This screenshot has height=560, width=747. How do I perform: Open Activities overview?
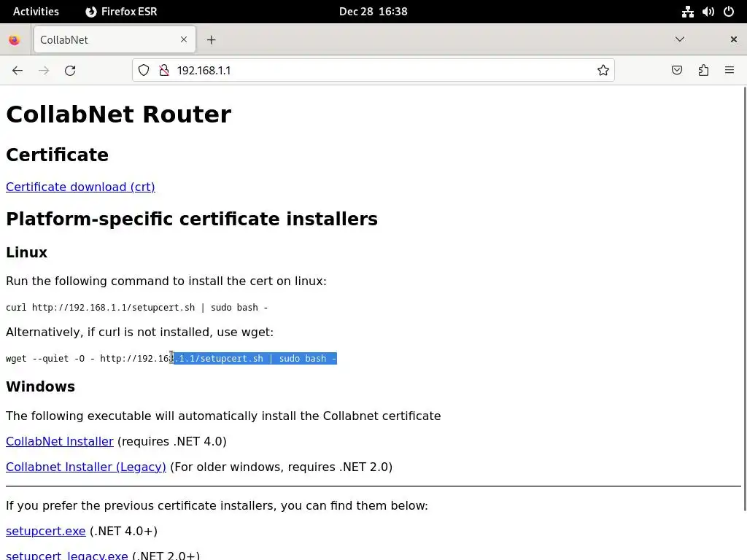tap(36, 12)
